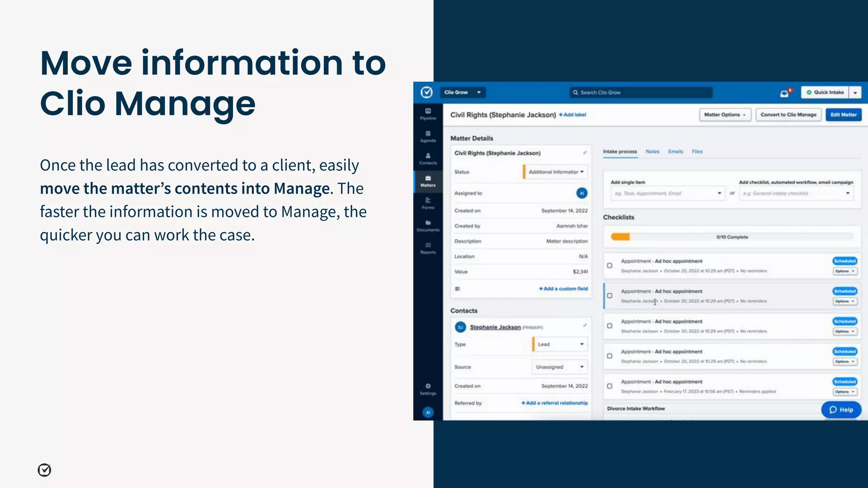Image resolution: width=868 pixels, height=488 pixels.
Task: Open Options for the February 17 appointment
Action: pyautogui.click(x=845, y=392)
